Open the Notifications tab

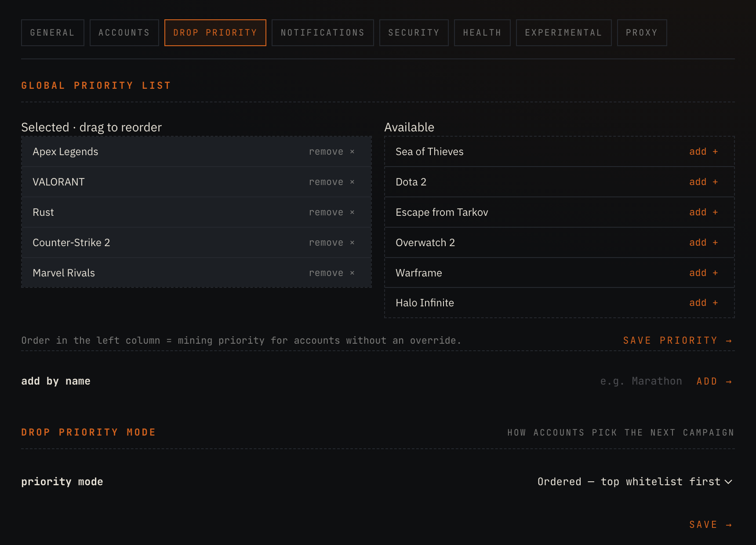click(323, 33)
